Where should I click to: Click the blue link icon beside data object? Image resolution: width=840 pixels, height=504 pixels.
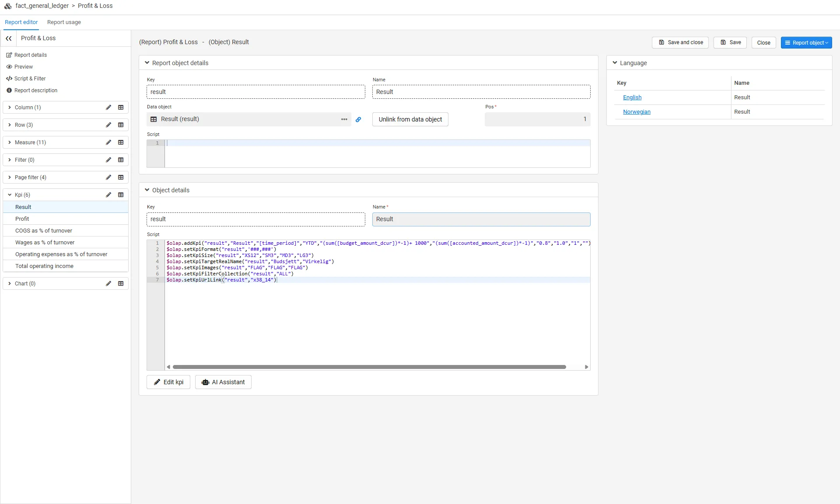tap(358, 119)
